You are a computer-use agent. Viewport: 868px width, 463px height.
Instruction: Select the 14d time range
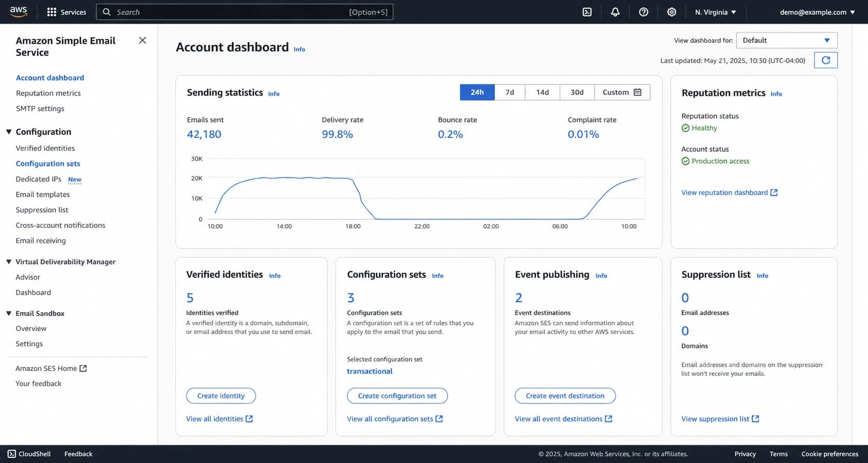coord(542,92)
